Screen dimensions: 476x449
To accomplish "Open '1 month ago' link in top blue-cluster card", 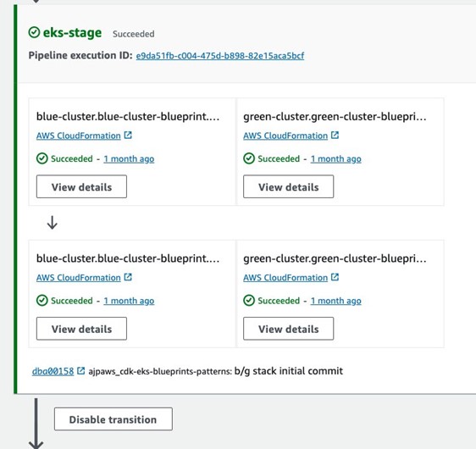I will pyautogui.click(x=129, y=158).
